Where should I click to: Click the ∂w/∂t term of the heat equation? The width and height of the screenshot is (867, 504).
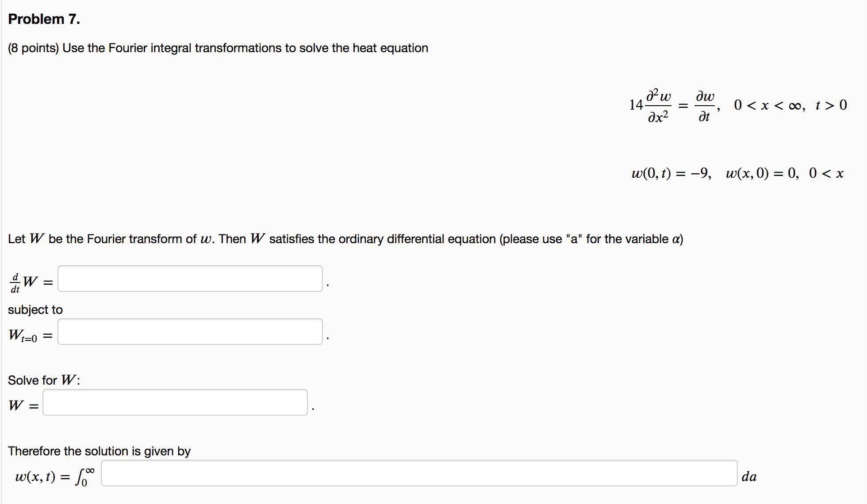click(704, 106)
